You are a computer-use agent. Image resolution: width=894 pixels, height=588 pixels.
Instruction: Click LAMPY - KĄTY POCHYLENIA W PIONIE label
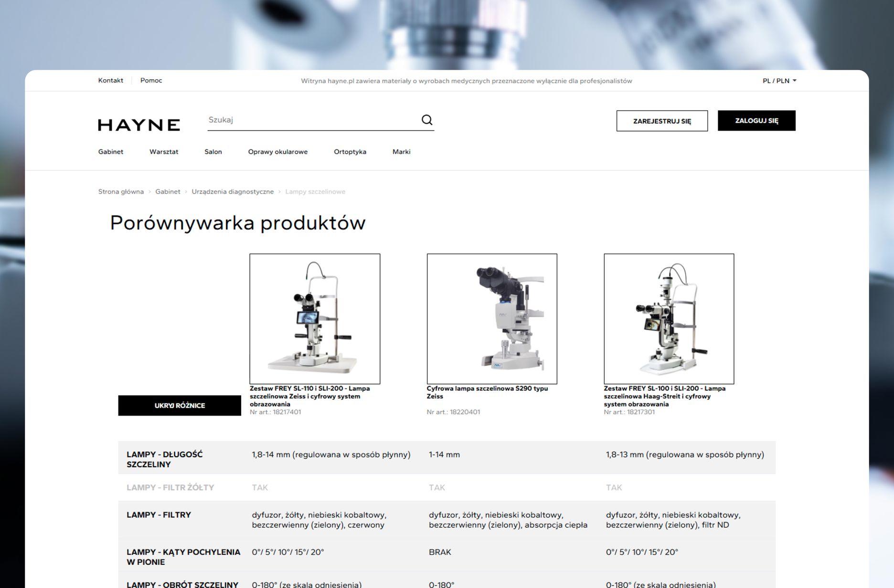point(183,557)
